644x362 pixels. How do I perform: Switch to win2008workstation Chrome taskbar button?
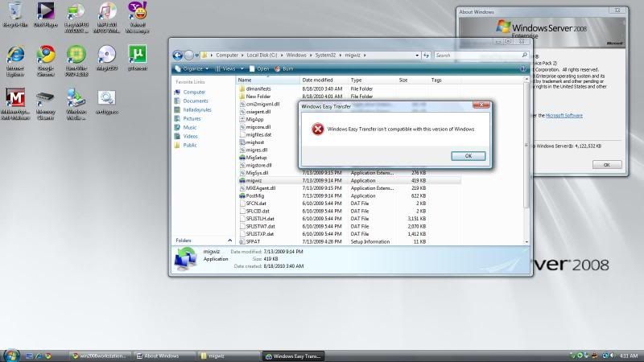point(100,356)
